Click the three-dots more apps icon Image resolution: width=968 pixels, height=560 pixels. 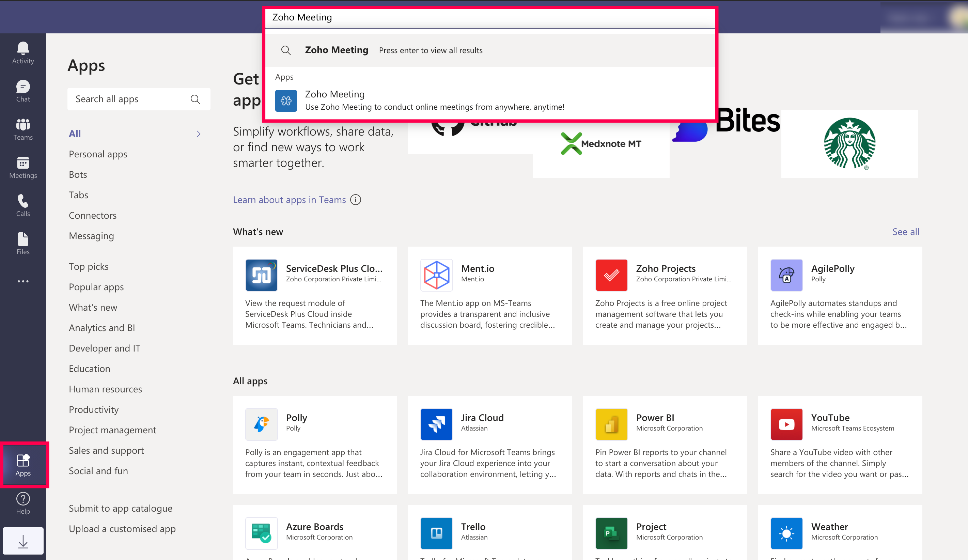(23, 281)
